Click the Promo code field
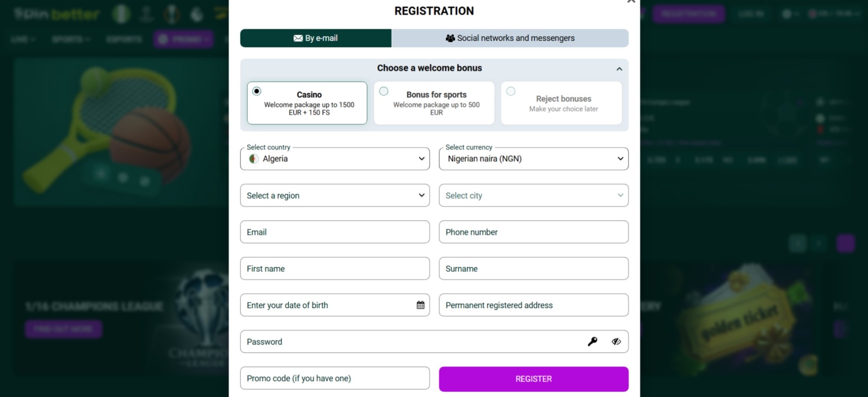The height and width of the screenshot is (397, 868). (x=335, y=378)
